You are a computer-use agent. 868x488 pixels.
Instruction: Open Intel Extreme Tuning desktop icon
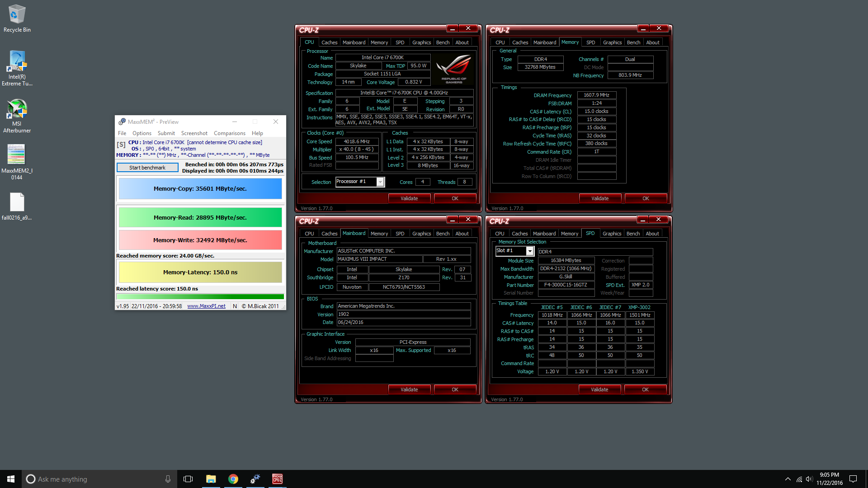pyautogui.click(x=17, y=68)
